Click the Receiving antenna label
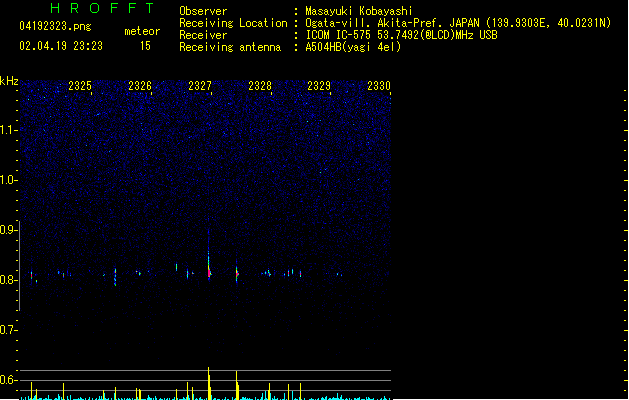Viewport: 629px width, 400px height. click(x=230, y=47)
